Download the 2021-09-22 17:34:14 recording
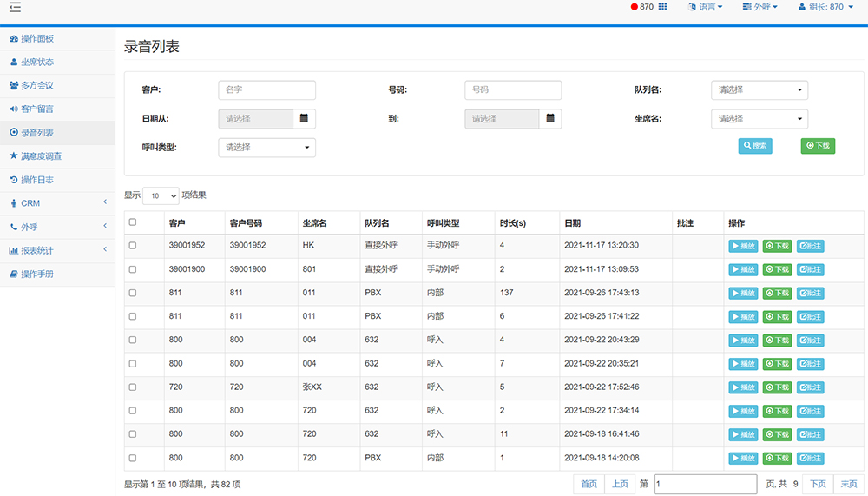 [x=777, y=411]
